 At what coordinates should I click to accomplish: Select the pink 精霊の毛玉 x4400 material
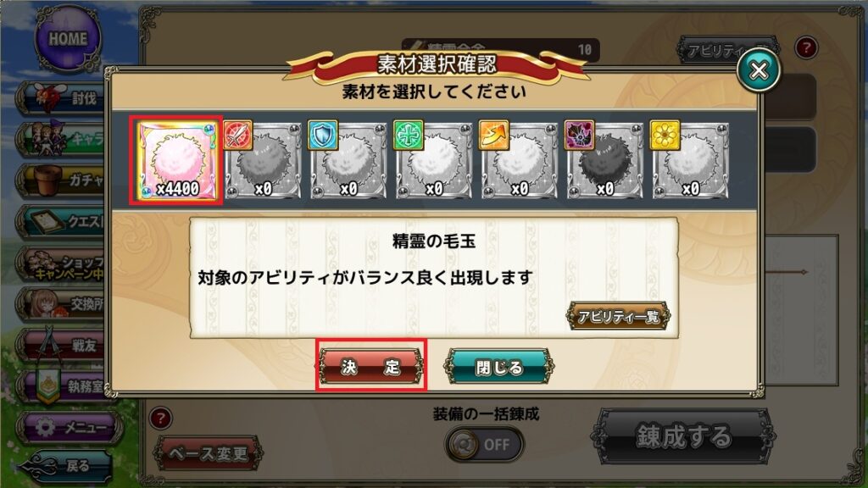[x=176, y=160]
